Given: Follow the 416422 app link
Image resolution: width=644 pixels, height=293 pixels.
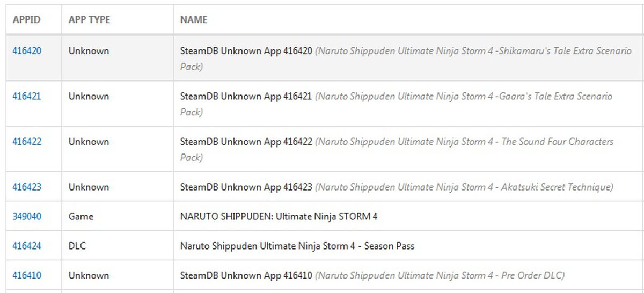Looking at the screenshot, I should click(27, 142).
